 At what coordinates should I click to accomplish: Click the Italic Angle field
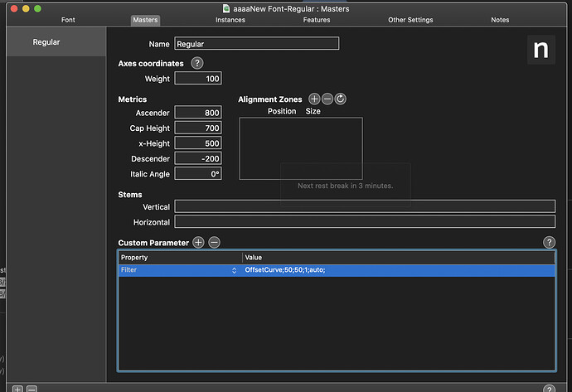click(198, 173)
